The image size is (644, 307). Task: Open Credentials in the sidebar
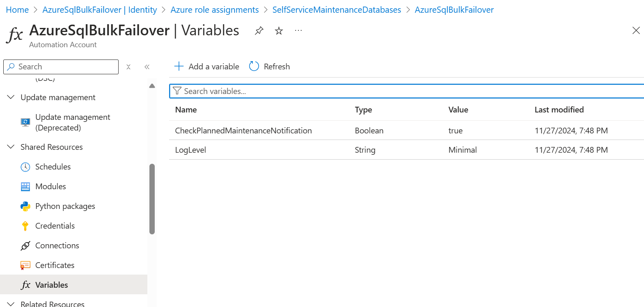55,226
